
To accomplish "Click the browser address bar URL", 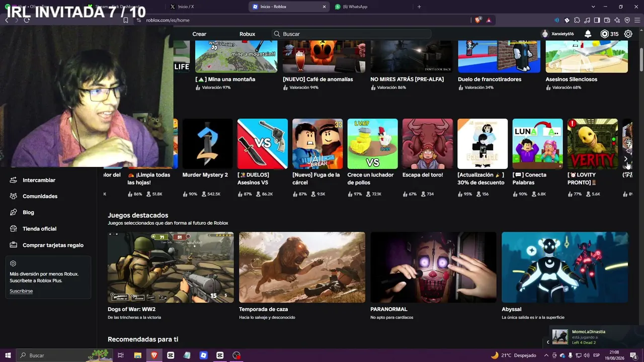I will 168,20.
